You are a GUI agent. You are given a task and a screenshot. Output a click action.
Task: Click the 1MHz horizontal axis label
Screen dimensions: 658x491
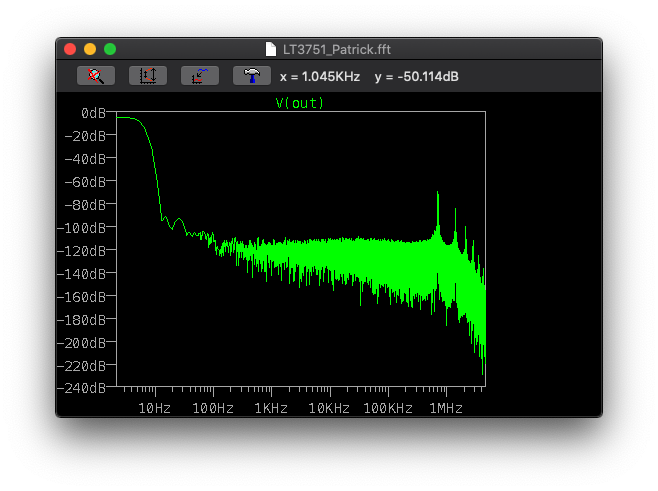pyautogui.click(x=446, y=408)
